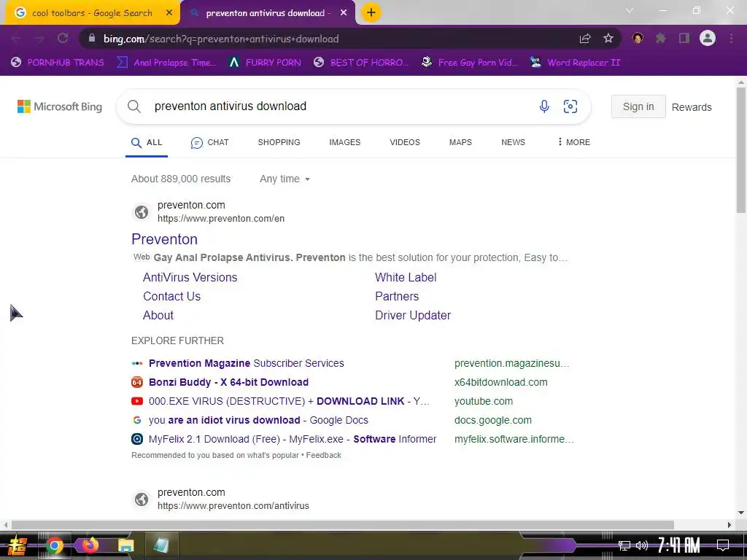The width and height of the screenshot is (747, 560).
Task: Open the Word Replacer II bookmark
Action: pyautogui.click(x=575, y=63)
